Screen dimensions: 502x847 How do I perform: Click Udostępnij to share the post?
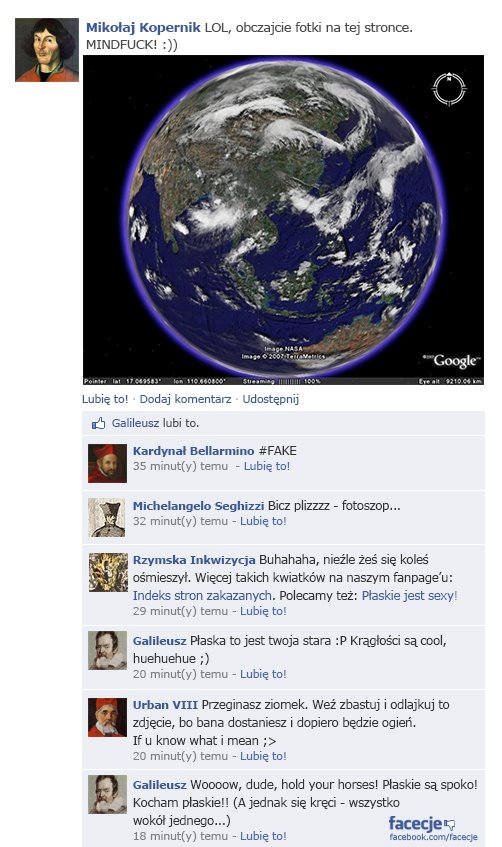coord(271,399)
